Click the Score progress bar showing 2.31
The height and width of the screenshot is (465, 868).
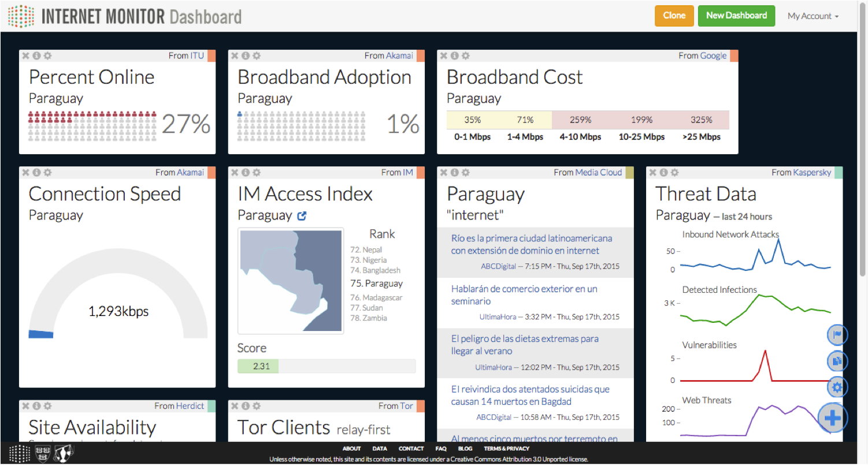(x=258, y=366)
